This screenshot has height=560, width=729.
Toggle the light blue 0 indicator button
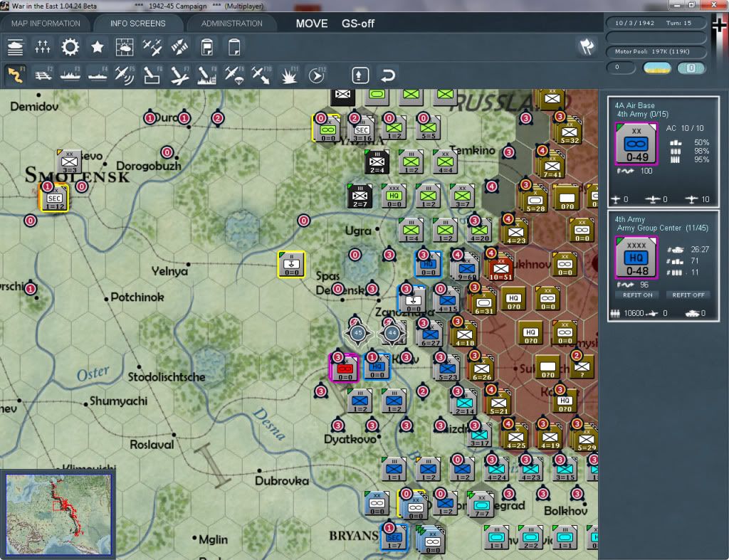point(691,68)
